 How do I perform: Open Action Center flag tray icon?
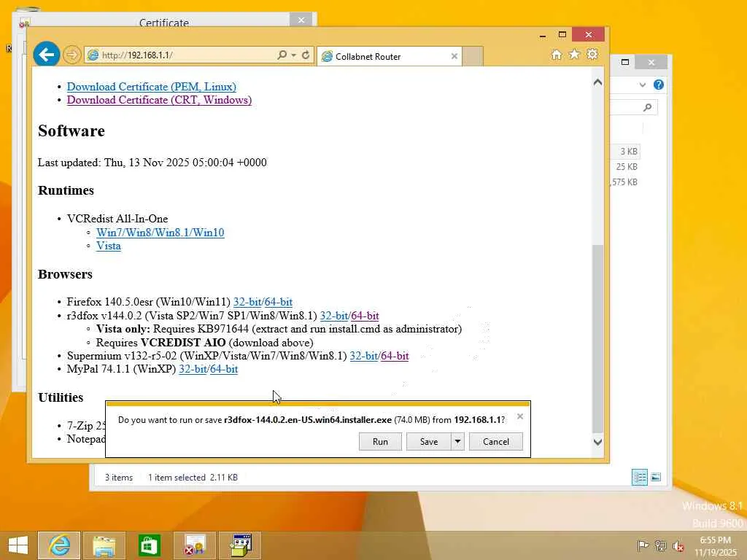643,545
